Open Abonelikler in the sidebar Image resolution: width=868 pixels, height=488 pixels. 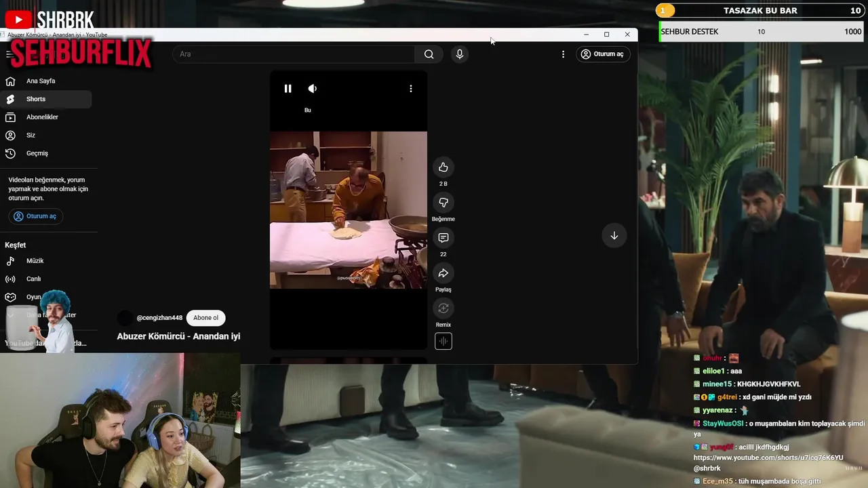(46, 117)
